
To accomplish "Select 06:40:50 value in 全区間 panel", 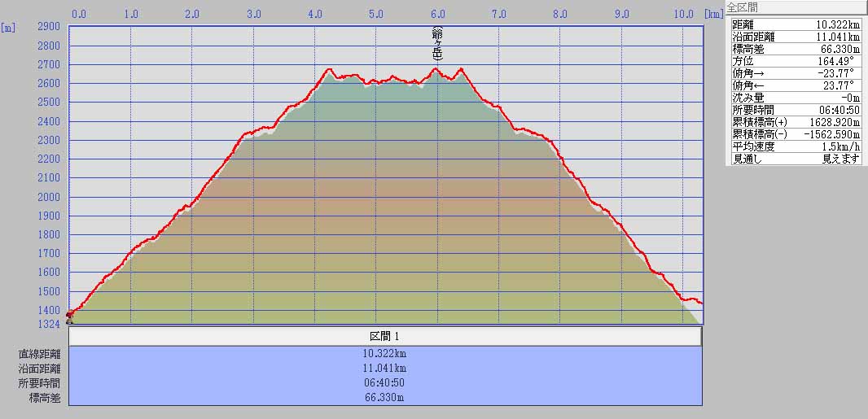I will point(840,110).
